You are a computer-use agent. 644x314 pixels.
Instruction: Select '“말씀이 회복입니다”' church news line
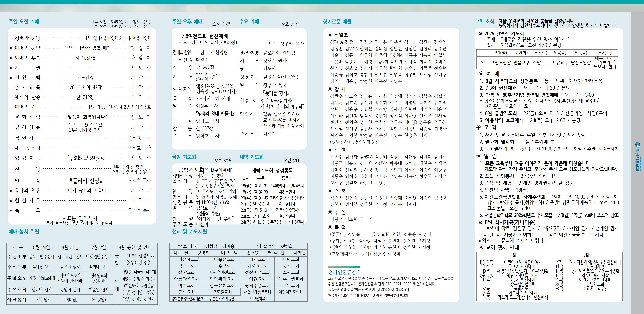coord(86,117)
